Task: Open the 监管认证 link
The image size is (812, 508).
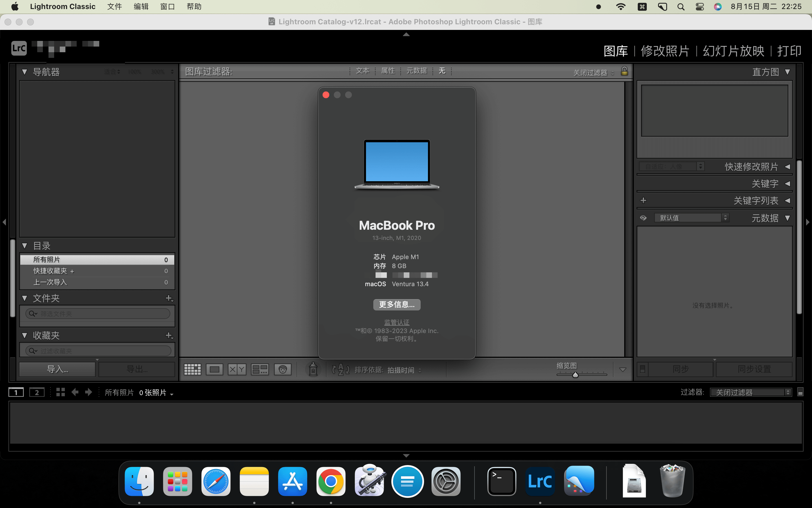Action: [x=397, y=323]
